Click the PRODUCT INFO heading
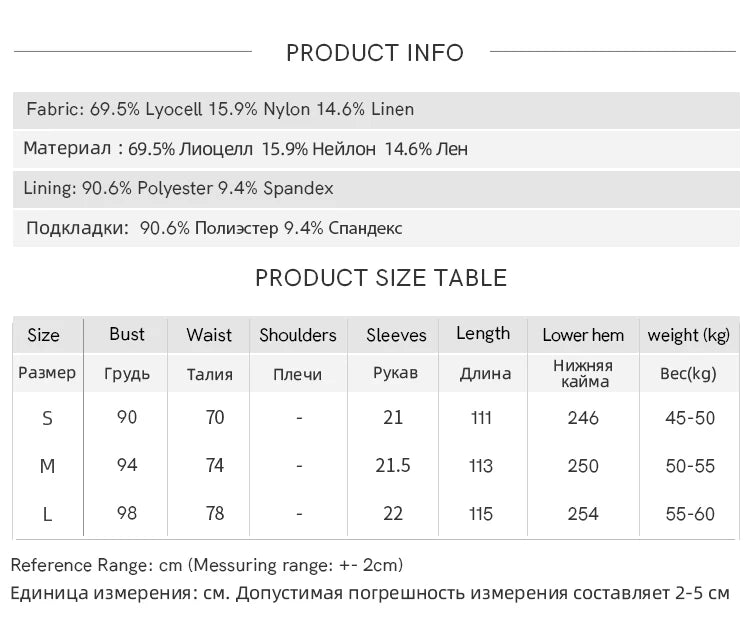 click(x=375, y=53)
